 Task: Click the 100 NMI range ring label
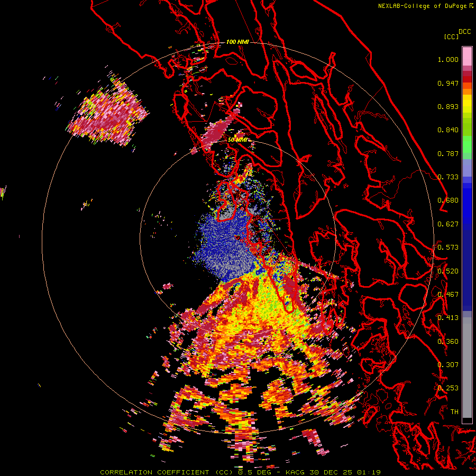[x=237, y=42]
